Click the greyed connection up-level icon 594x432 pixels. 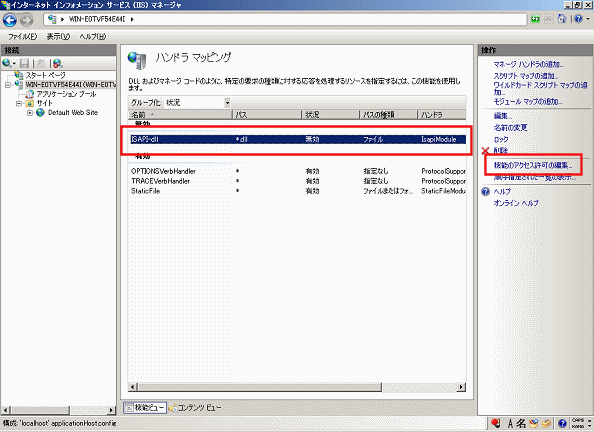point(41,63)
